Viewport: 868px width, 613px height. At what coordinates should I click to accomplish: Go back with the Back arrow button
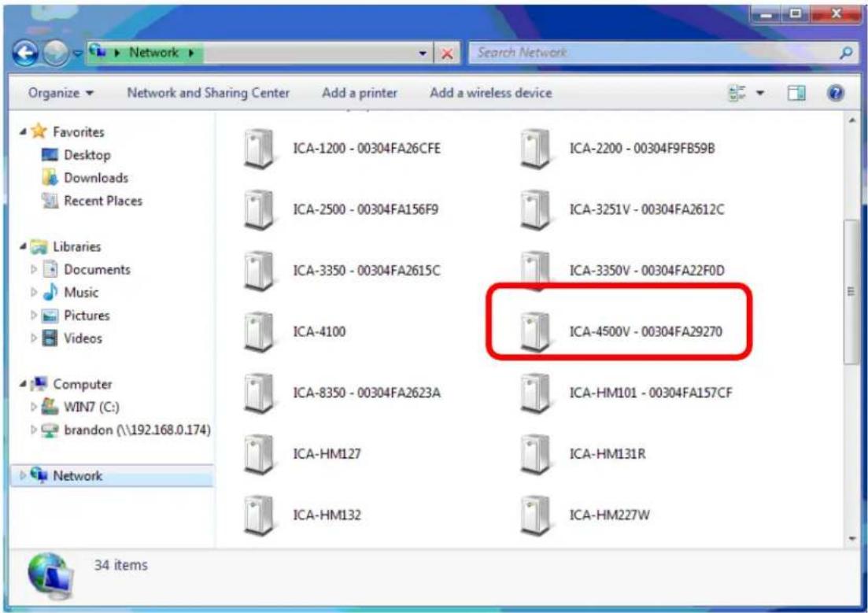click(25, 54)
